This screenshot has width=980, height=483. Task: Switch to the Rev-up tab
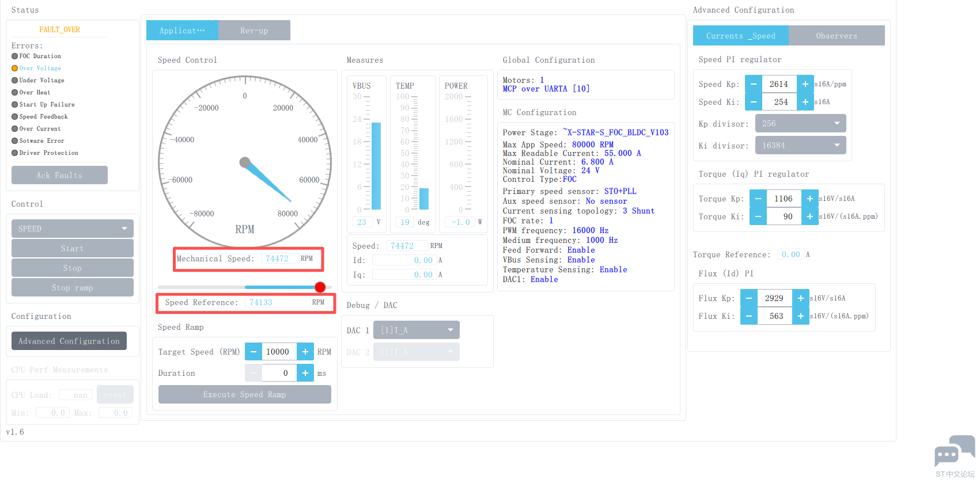[254, 31]
